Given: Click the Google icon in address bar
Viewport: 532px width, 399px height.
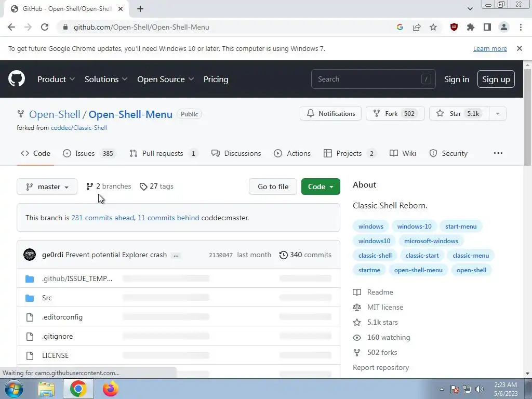Looking at the screenshot, I should [400, 27].
